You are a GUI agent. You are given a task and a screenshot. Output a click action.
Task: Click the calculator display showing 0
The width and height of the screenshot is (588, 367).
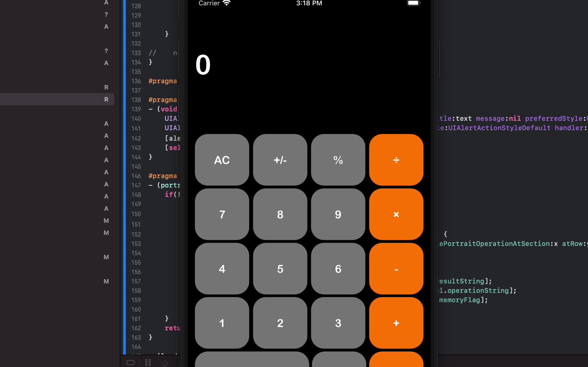[x=203, y=65]
